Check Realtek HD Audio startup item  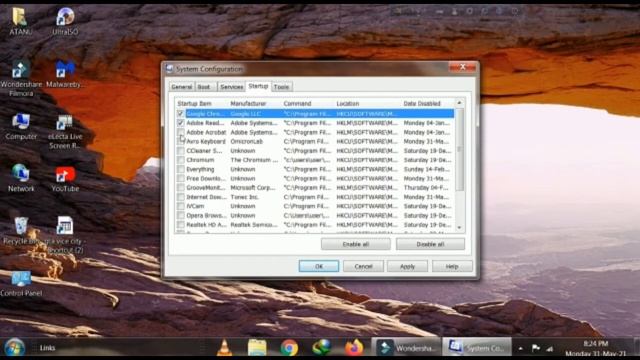180,224
